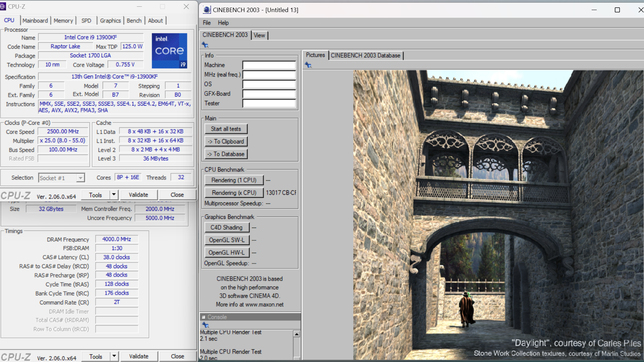Click the DRAM Frequency 4000.0 MHz value
The height and width of the screenshot is (362, 644).
tap(117, 239)
